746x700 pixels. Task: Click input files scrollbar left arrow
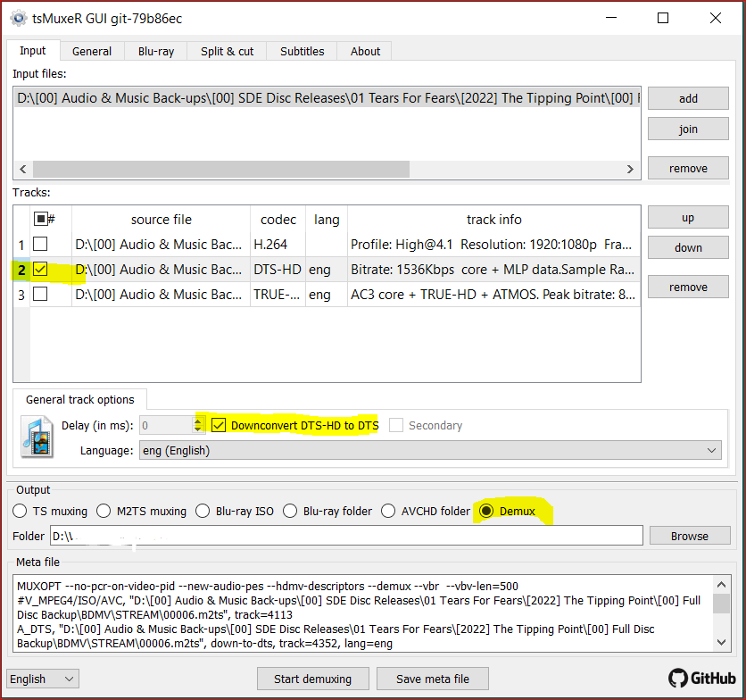[x=23, y=169]
